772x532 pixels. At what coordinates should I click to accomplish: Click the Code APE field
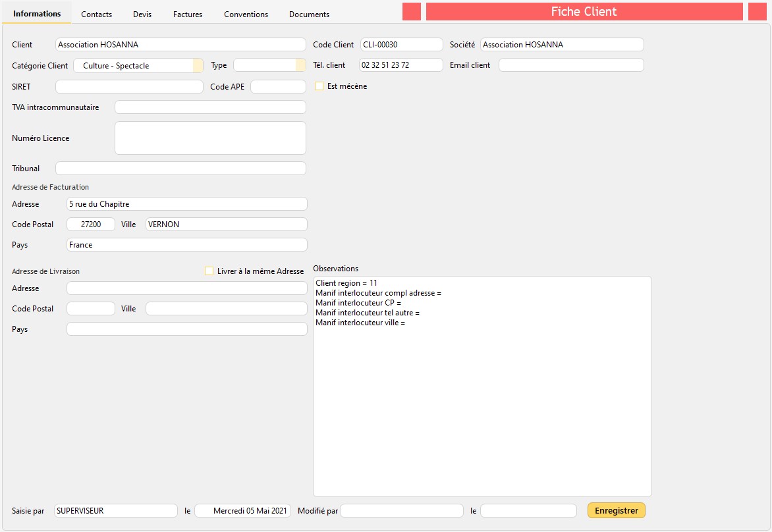[278, 87]
